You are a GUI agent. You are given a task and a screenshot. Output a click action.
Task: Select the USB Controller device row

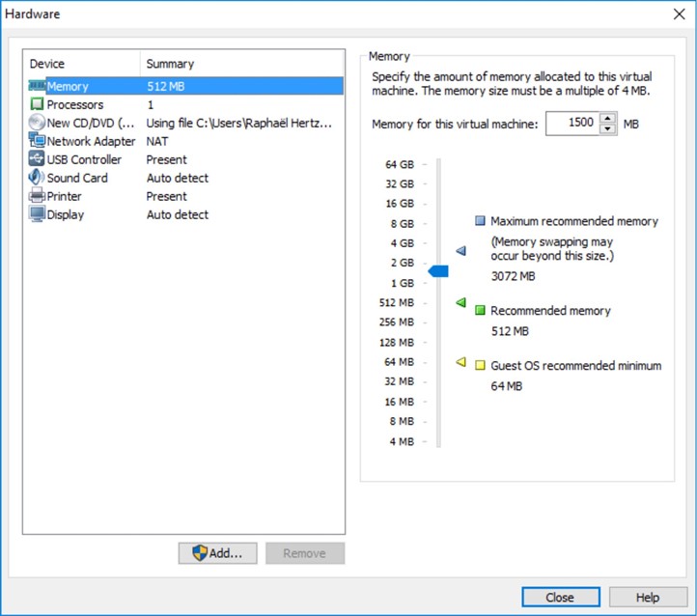[185, 159]
